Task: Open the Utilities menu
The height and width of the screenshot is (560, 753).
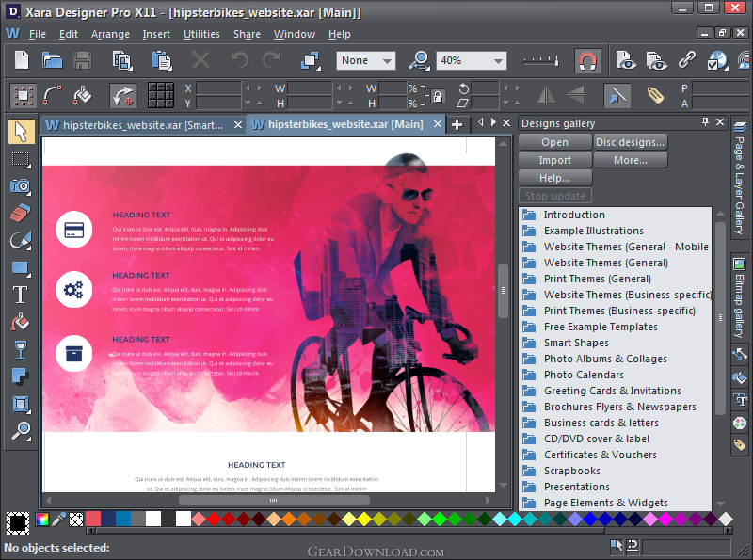Action: 201,34
